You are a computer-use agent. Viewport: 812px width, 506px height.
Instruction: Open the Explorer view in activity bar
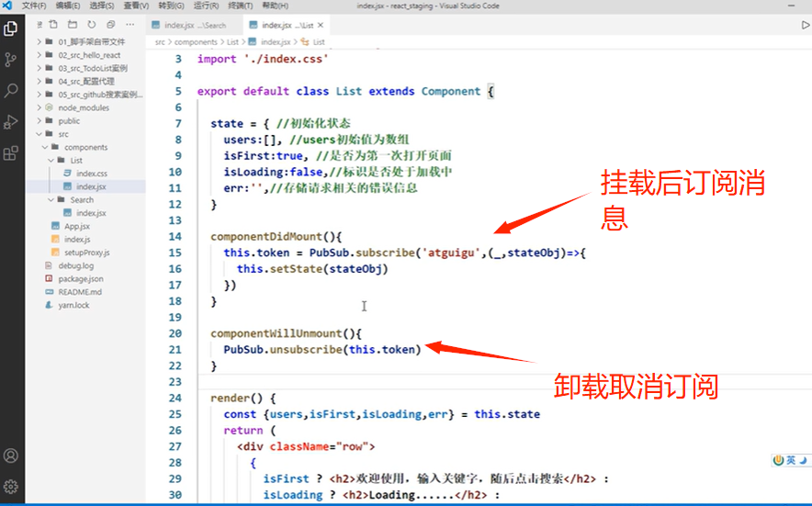tap(10, 28)
